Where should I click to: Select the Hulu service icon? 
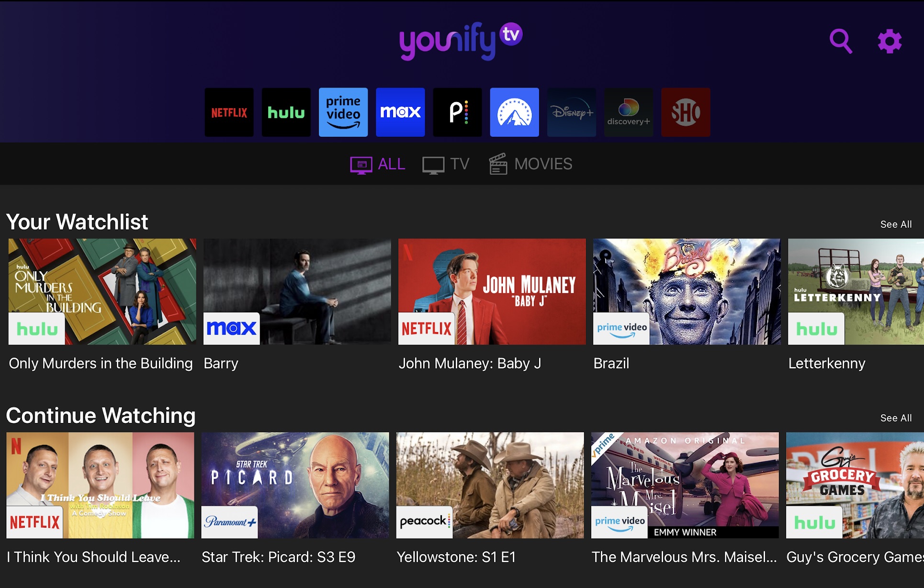click(286, 112)
